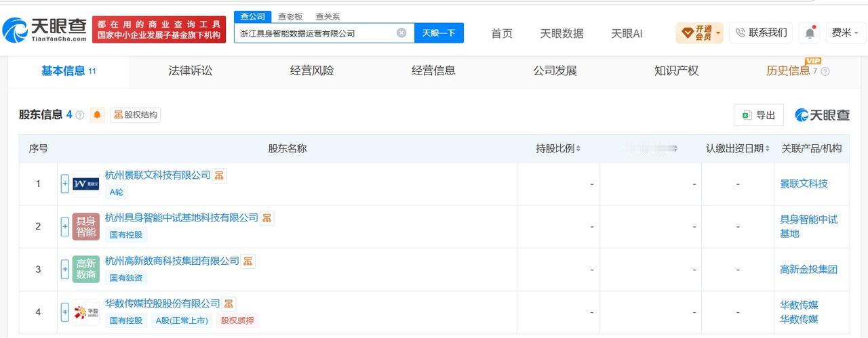Click the 华数 company logo thumbnail
The height and width of the screenshot is (338, 868).
point(86,312)
